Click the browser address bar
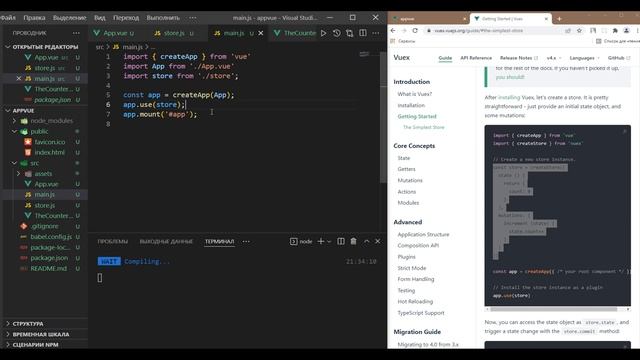This screenshot has height=360, width=640. click(494, 31)
